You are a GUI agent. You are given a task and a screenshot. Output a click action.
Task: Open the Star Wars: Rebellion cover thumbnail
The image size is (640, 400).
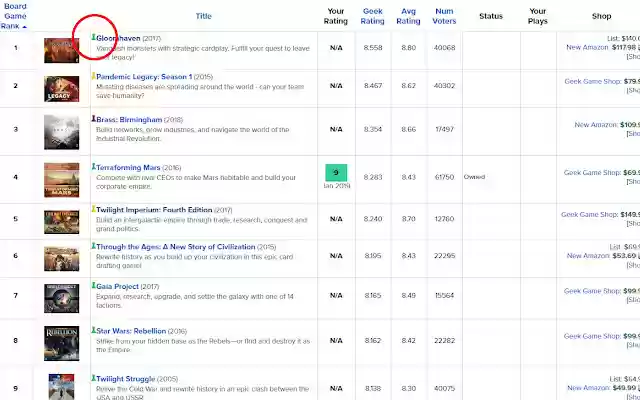(62, 343)
